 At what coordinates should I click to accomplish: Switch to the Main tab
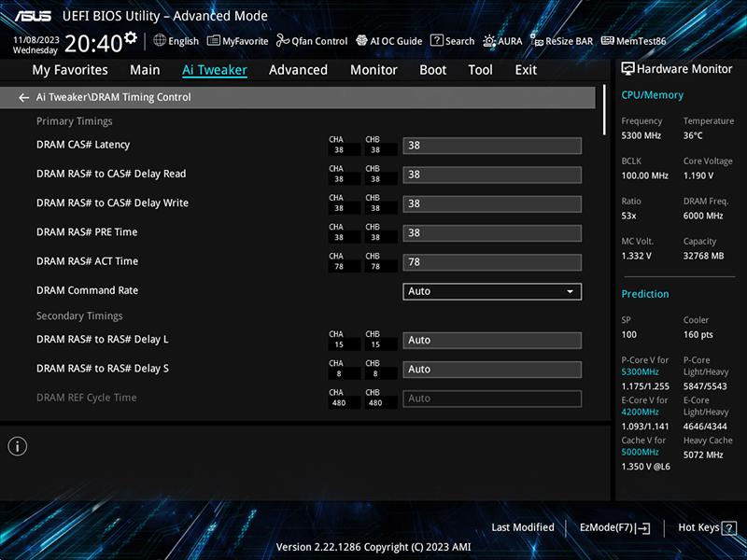[145, 70]
